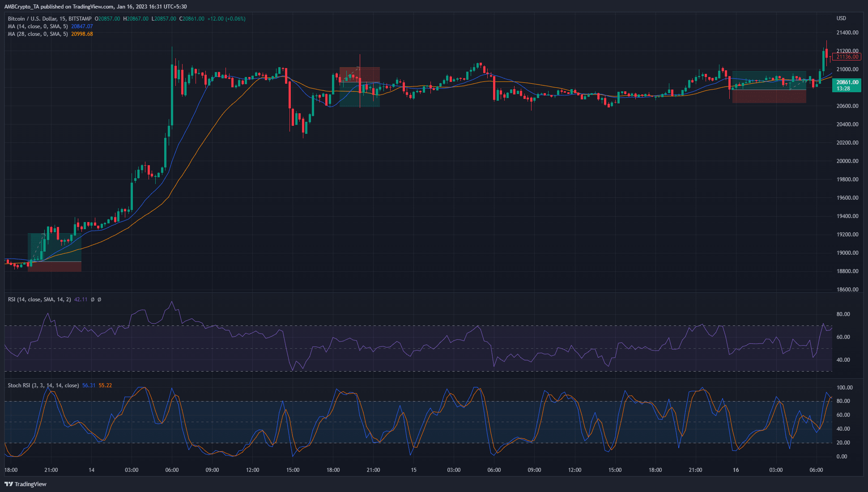The image size is (868, 492).
Task: Click the 28-period MA value 20998.68
Action: coord(82,34)
